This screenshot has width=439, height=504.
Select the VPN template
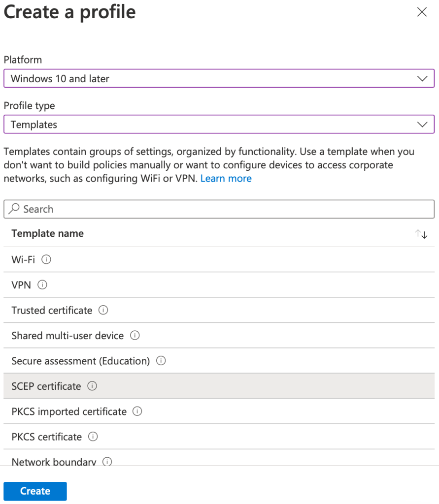coord(219,285)
